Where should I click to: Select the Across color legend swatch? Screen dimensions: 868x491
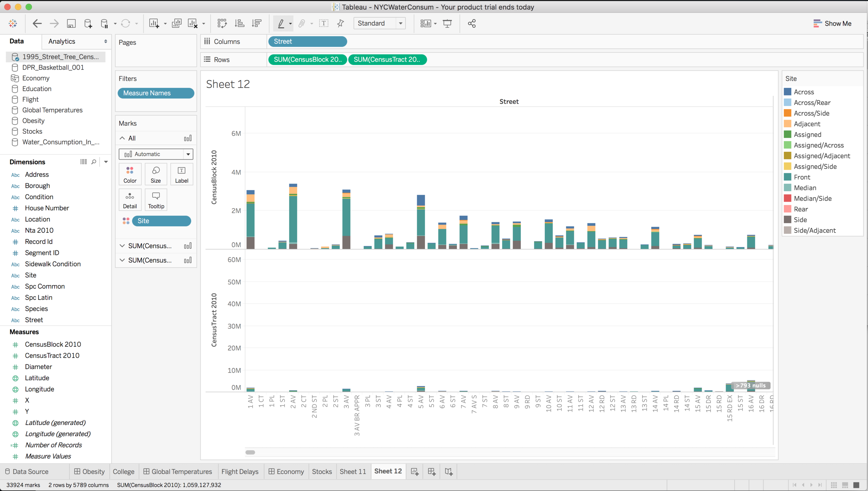pyautogui.click(x=787, y=92)
